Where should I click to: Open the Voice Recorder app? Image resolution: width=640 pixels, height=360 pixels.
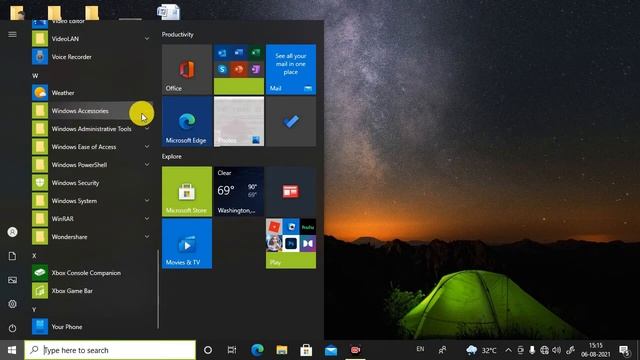click(x=92, y=57)
